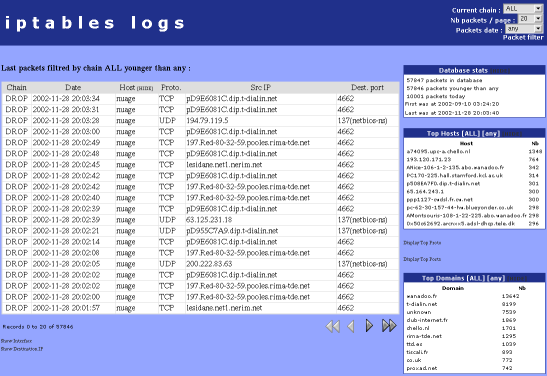Click the Date column header
The height and width of the screenshot is (376, 547).
[x=73, y=88]
